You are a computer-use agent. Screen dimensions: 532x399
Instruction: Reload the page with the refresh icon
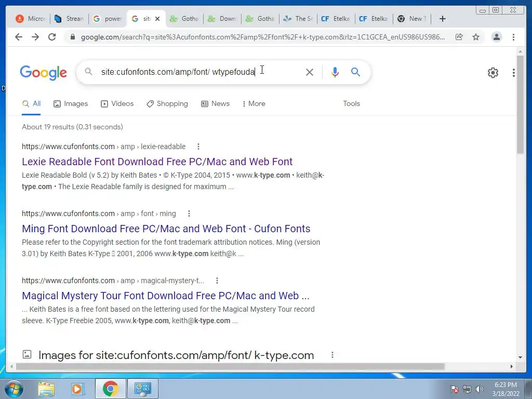52,37
